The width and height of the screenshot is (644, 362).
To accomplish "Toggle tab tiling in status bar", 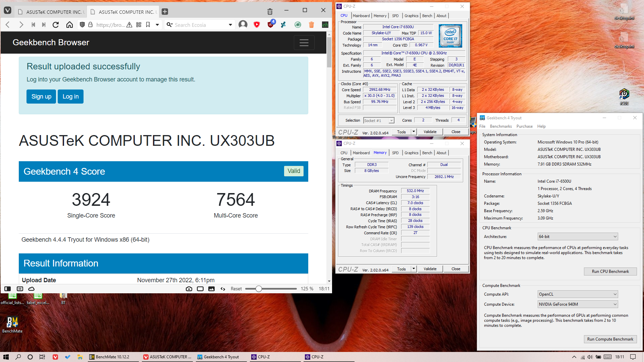I will pyautogui.click(x=20, y=289).
